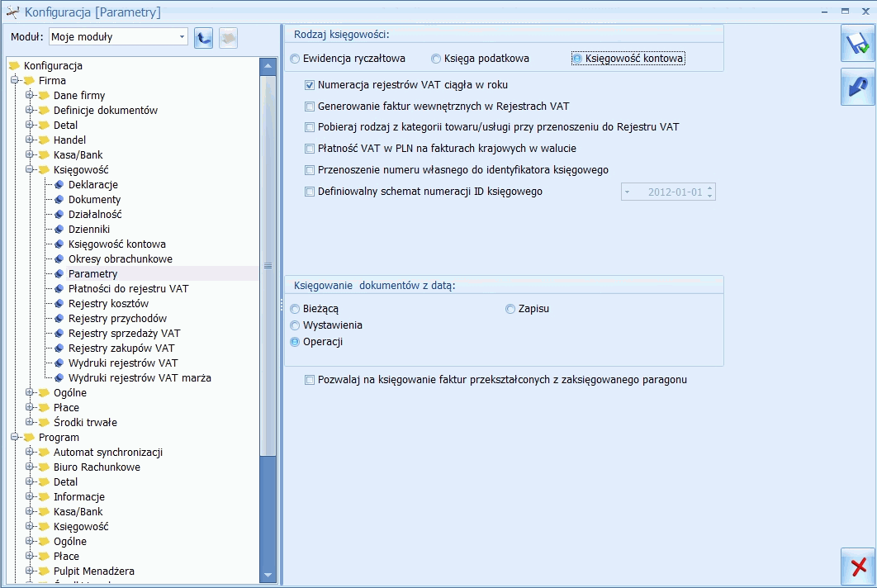Enable Płatność VAT w PLN checkbox
The width and height of the screenshot is (877, 588).
(x=310, y=149)
